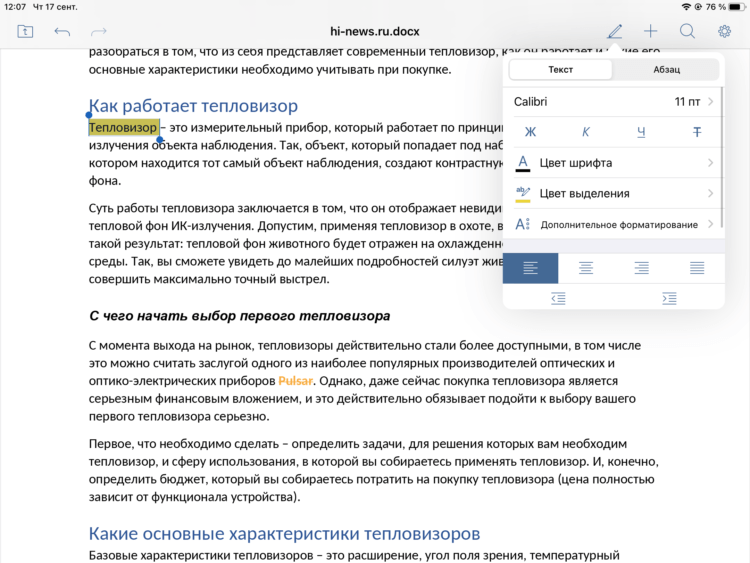Increase paragraph indent
The image size is (750, 563).
pyautogui.click(x=669, y=298)
